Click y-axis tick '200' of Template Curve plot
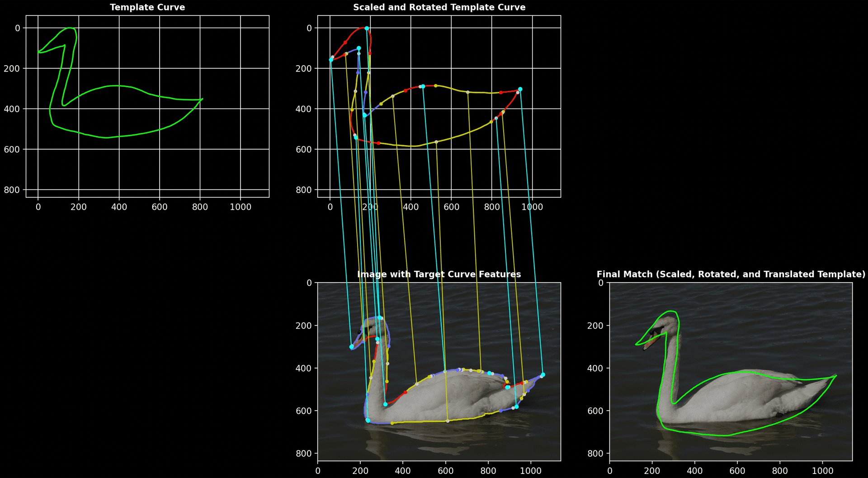Image resolution: width=868 pixels, height=478 pixels. [x=12, y=68]
